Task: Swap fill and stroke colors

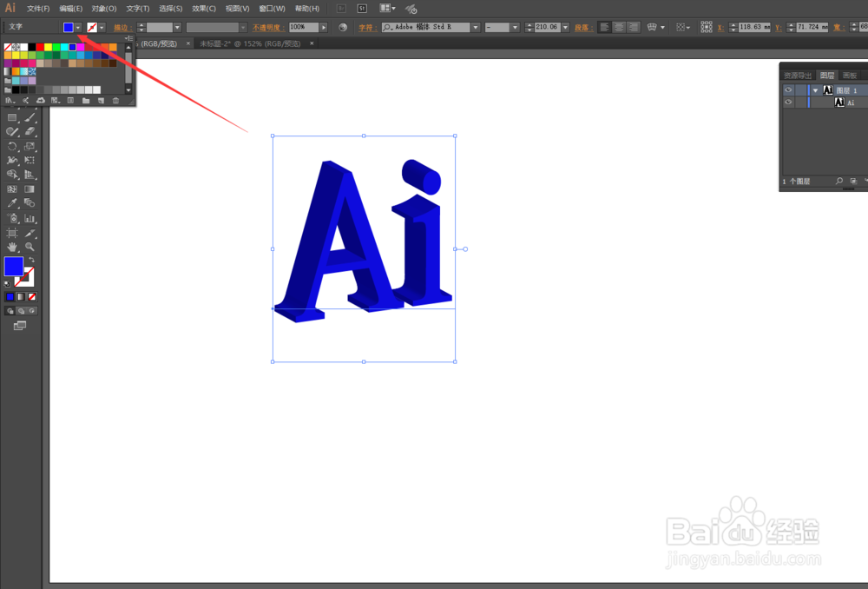Action: click(x=31, y=260)
